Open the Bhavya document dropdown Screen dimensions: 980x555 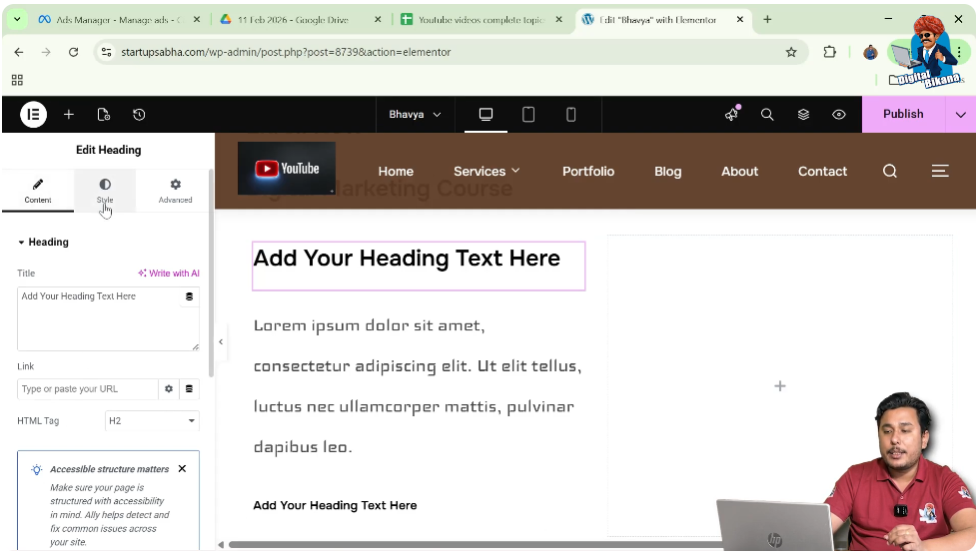415,114
